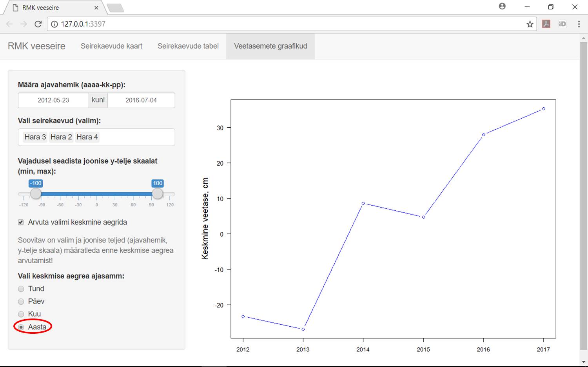Click the browser reload icon
The width and height of the screenshot is (588, 367).
[38, 24]
